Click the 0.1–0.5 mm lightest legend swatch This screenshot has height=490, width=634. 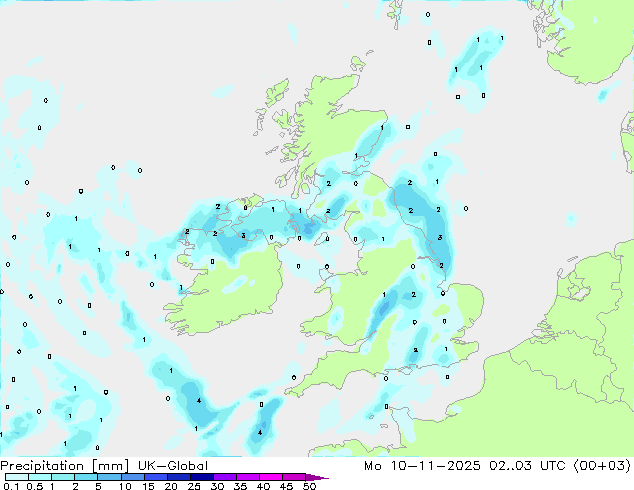pos(17,477)
